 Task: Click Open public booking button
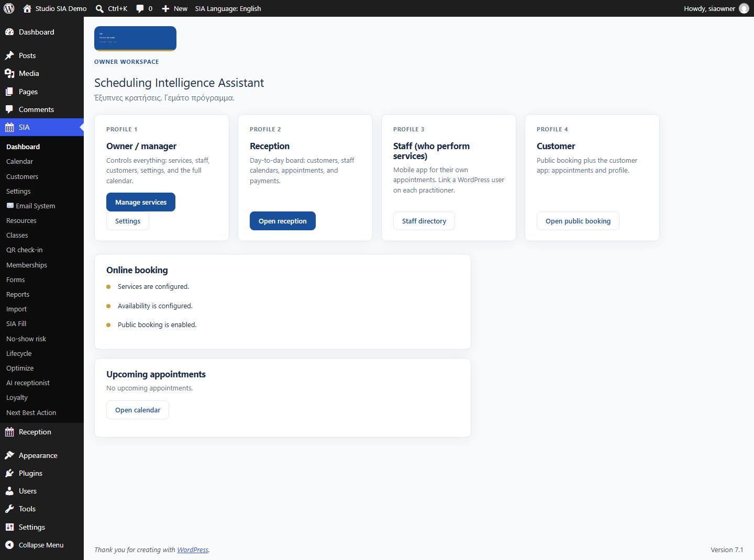[x=578, y=221]
